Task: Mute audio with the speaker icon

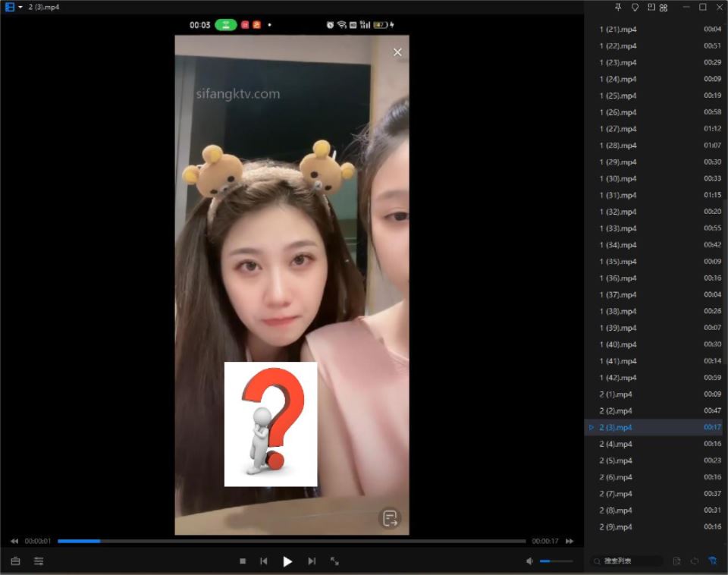Action: [x=530, y=561]
